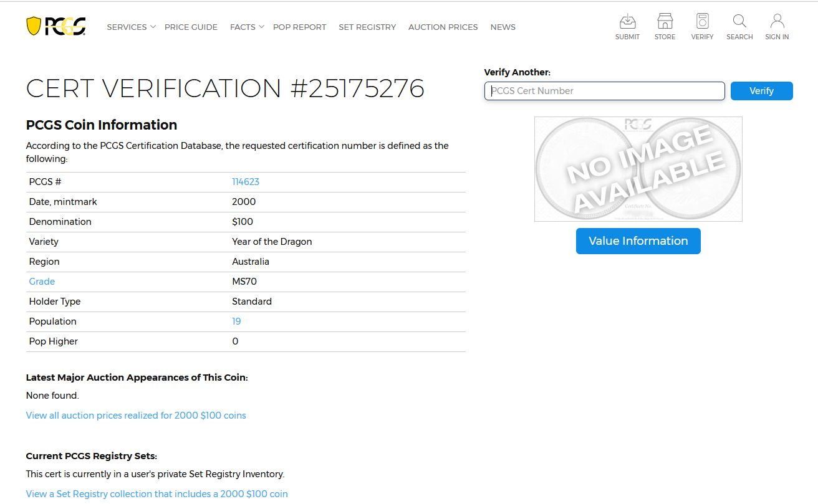Open the Search magnifier icon
Screen dimensions: 818x504
[739, 22]
